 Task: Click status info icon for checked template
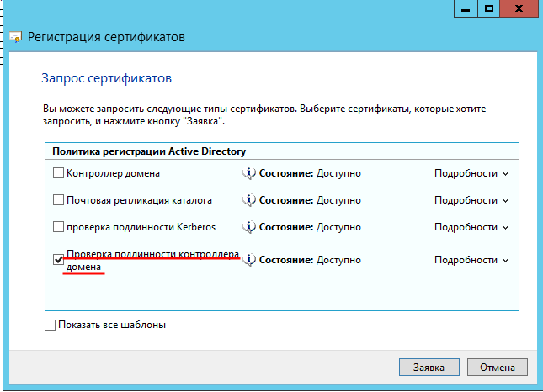(249, 260)
